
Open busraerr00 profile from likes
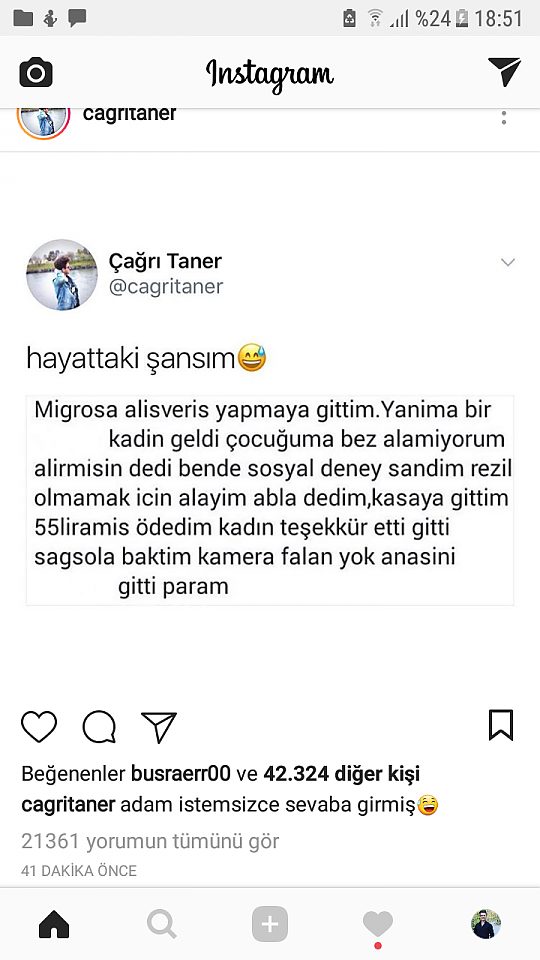point(181,774)
